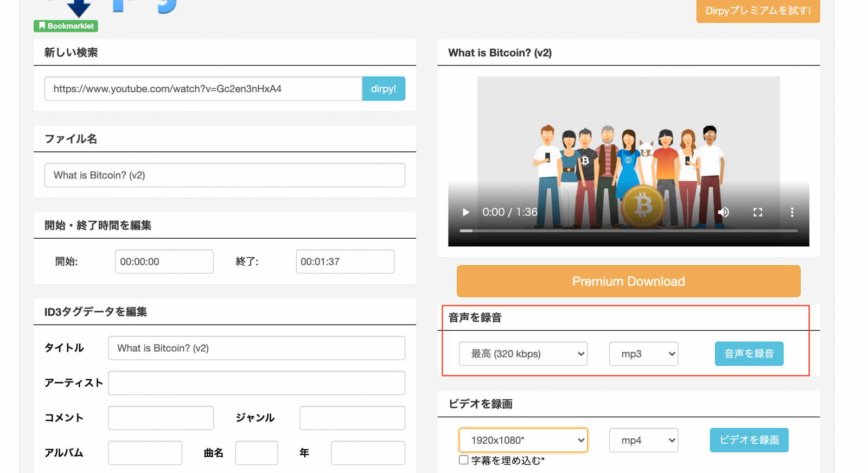Open the video player more options menu

[792, 212]
